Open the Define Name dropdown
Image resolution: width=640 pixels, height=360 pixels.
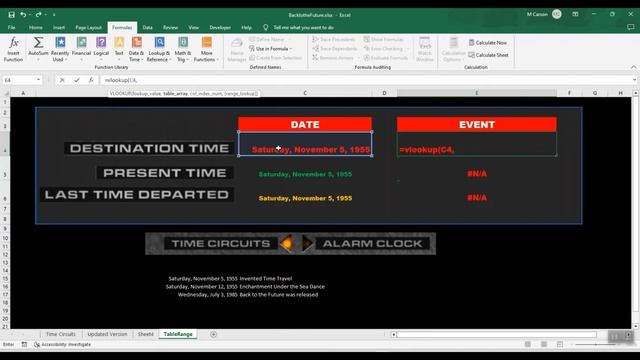(x=290, y=40)
